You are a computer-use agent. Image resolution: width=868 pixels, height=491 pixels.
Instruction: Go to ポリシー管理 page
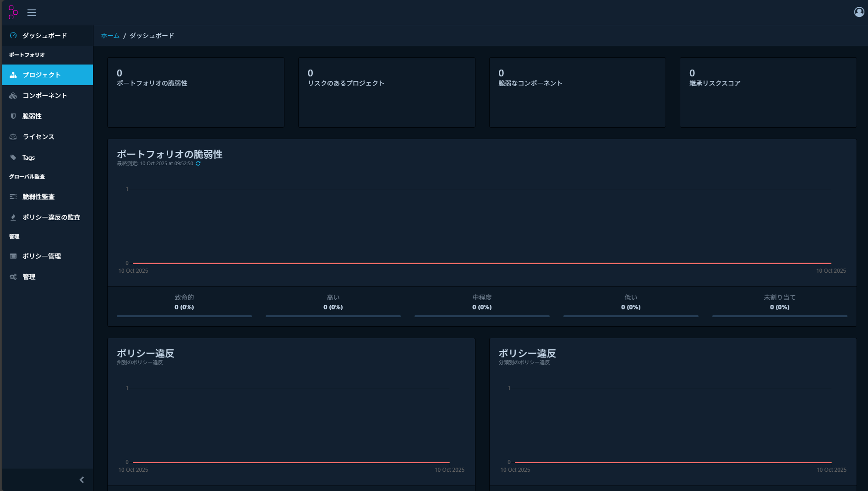(x=42, y=256)
